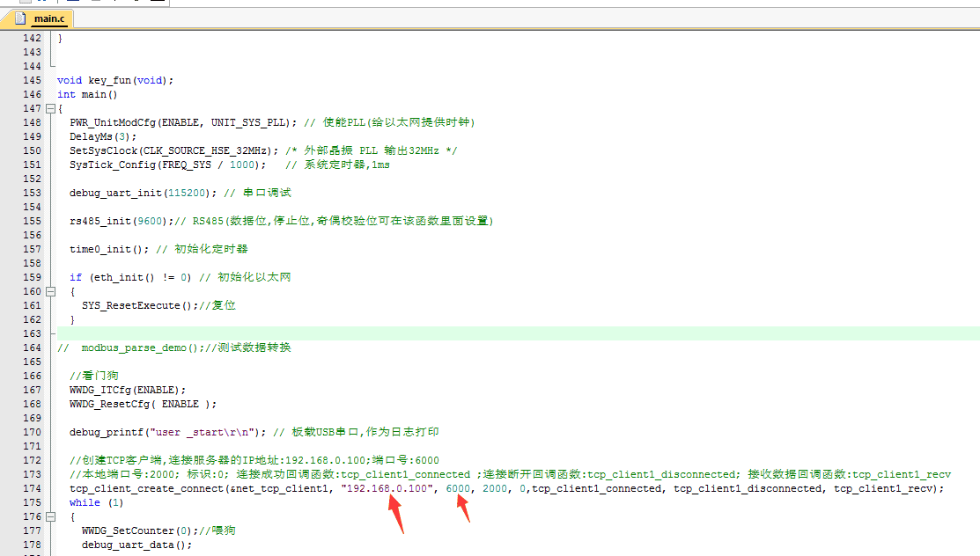Collapse the while loop fold at line 176
The width and height of the screenshot is (980, 556).
click(51, 516)
